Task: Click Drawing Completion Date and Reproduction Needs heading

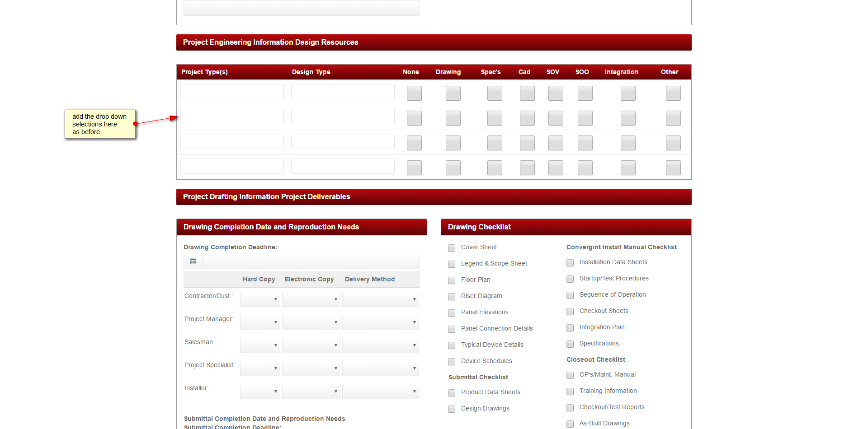Action: (x=302, y=227)
